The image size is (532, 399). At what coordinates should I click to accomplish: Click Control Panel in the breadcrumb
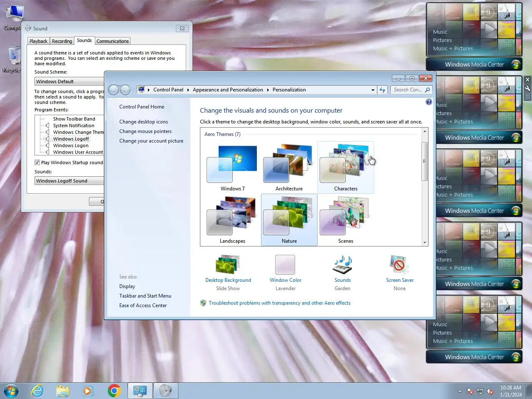click(x=168, y=90)
